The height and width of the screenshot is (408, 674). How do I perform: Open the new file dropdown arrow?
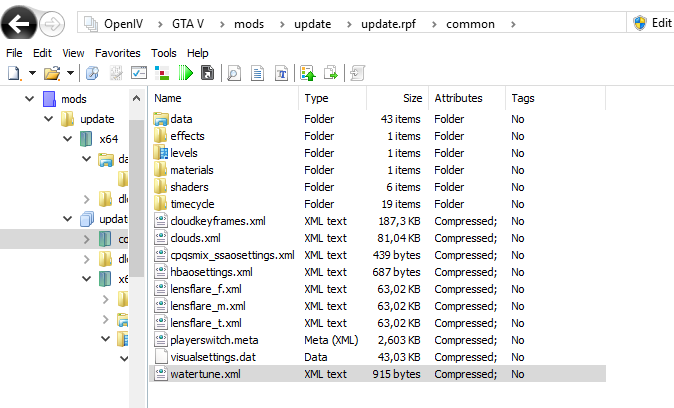click(x=32, y=73)
